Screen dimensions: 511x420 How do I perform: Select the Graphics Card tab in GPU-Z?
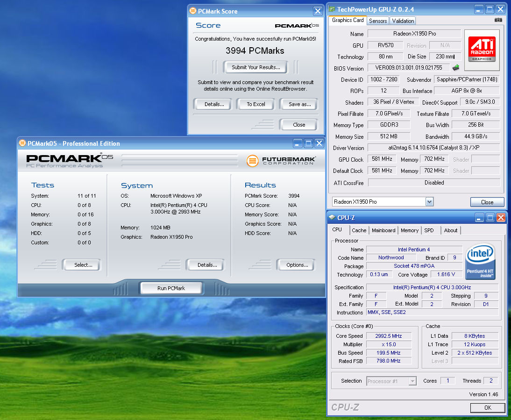coord(348,20)
